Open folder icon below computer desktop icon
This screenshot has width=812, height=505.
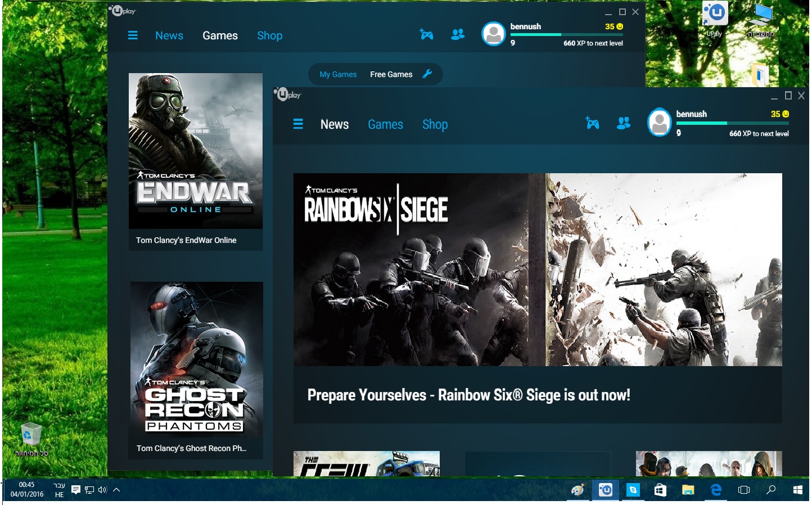coord(760,75)
